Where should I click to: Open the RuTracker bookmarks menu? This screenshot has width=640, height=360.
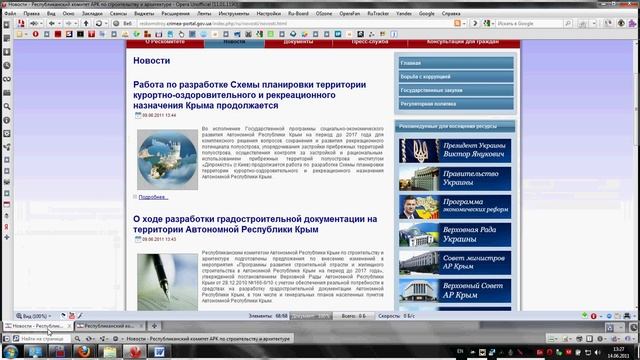(x=378, y=13)
